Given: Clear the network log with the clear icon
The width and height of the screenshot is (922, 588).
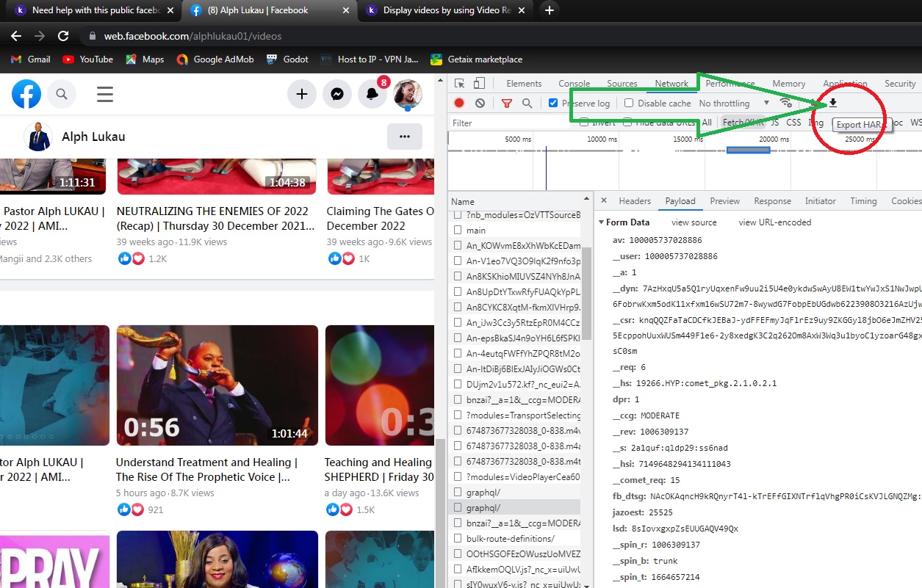Looking at the screenshot, I should point(480,104).
